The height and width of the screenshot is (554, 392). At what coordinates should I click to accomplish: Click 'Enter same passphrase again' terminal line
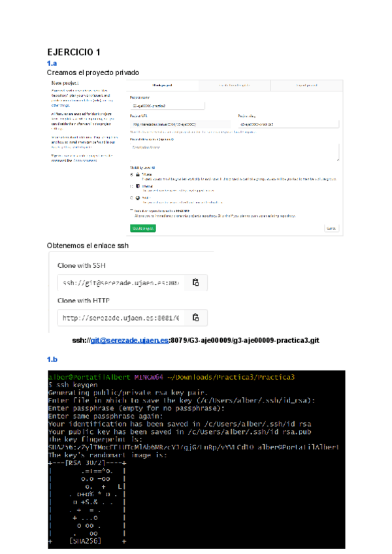[105, 416]
